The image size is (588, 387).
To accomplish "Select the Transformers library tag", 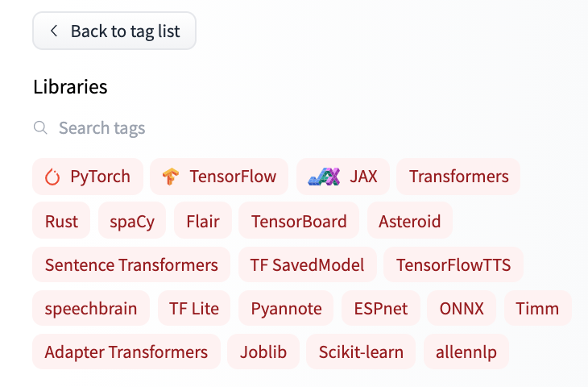I will click(x=458, y=177).
